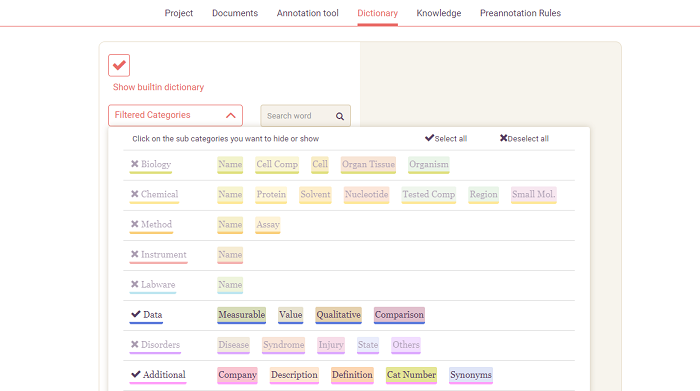
Task: Switch to the Documents tab
Action: click(235, 13)
